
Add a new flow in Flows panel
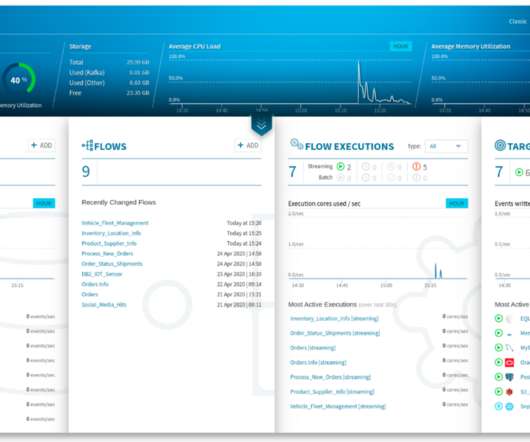(x=248, y=145)
